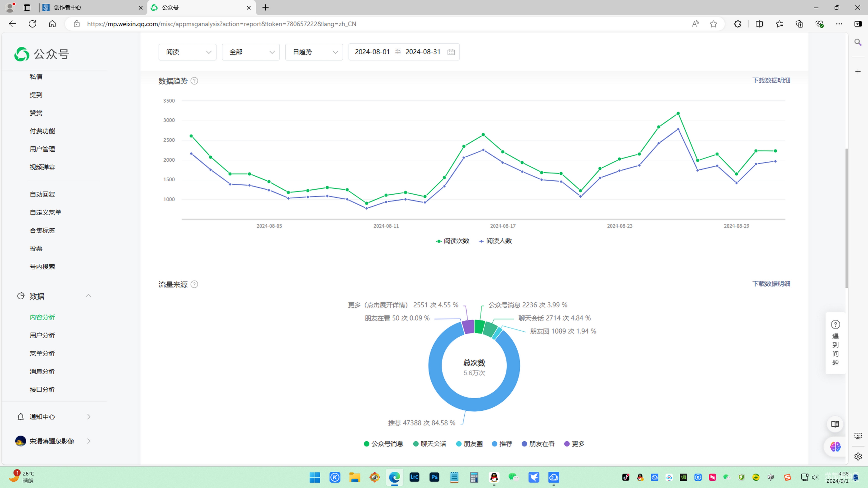This screenshot has width=868, height=488.
Task: Click the help icon beside 数据趋势
Action: tap(194, 81)
